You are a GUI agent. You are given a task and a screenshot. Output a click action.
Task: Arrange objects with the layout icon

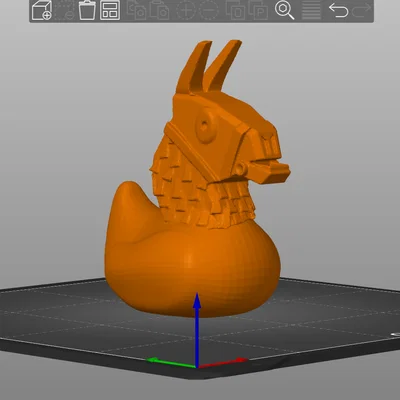point(110,10)
